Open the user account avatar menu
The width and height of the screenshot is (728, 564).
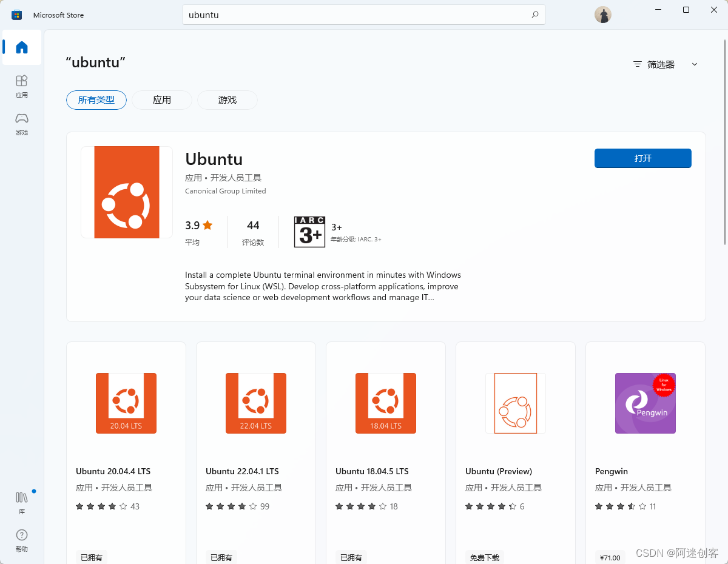pyautogui.click(x=602, y=14)
